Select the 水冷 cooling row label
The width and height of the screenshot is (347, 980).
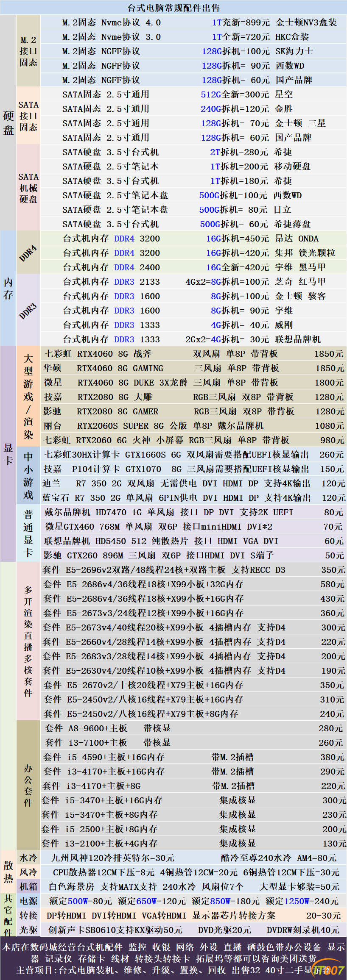click(28, 858)
